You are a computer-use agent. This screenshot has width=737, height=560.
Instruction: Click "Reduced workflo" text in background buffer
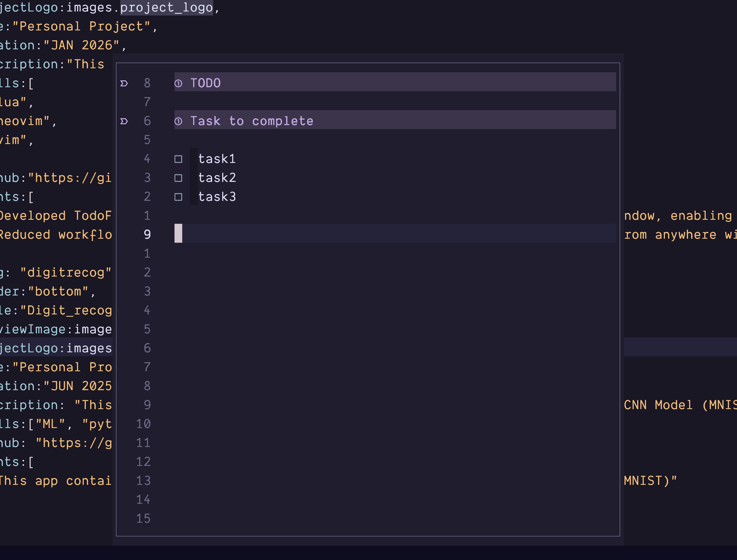[x=56, y=235]
